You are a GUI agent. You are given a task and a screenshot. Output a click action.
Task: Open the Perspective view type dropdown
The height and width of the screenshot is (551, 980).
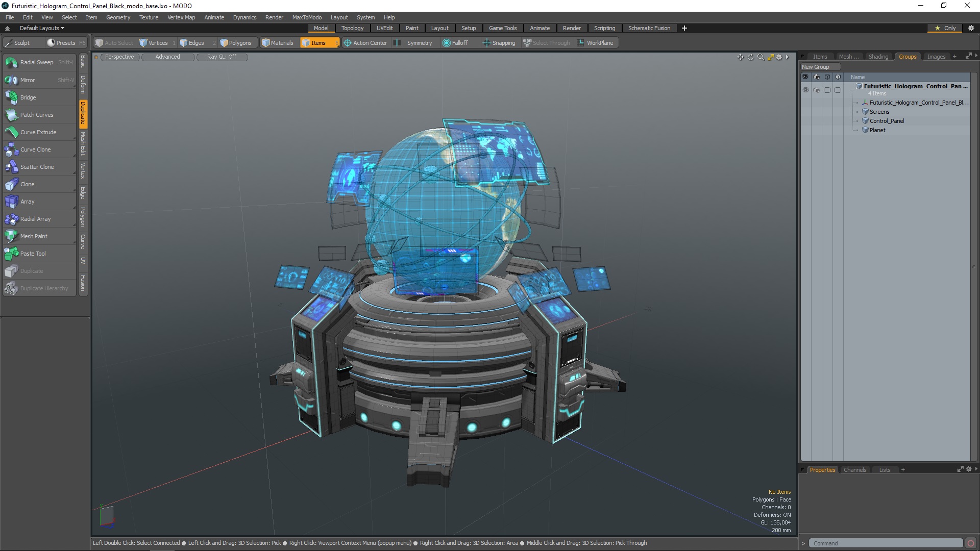[x=119, y=57]
